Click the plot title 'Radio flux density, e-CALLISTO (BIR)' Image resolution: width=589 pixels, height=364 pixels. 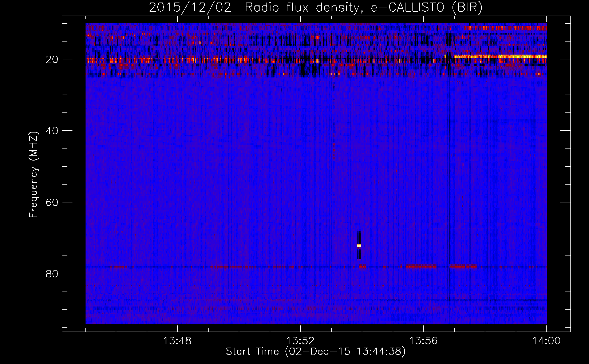coord(363,8)
